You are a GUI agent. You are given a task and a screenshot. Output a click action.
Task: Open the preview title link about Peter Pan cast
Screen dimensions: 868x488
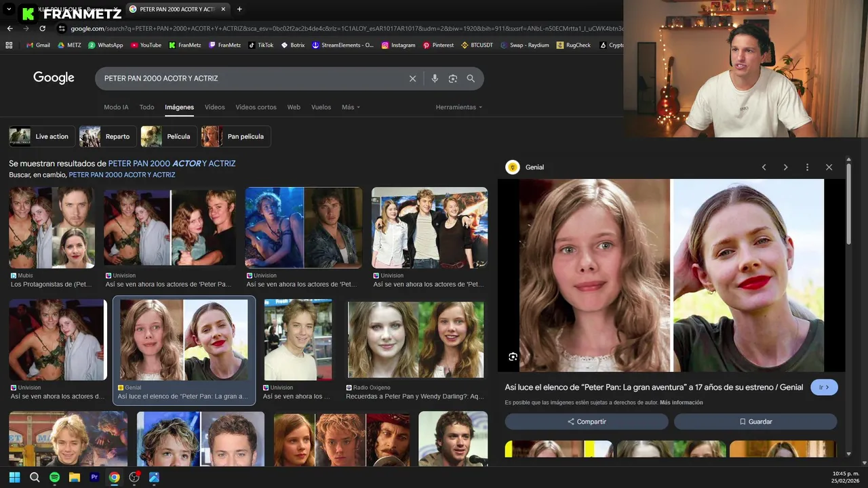coord(654,388)
